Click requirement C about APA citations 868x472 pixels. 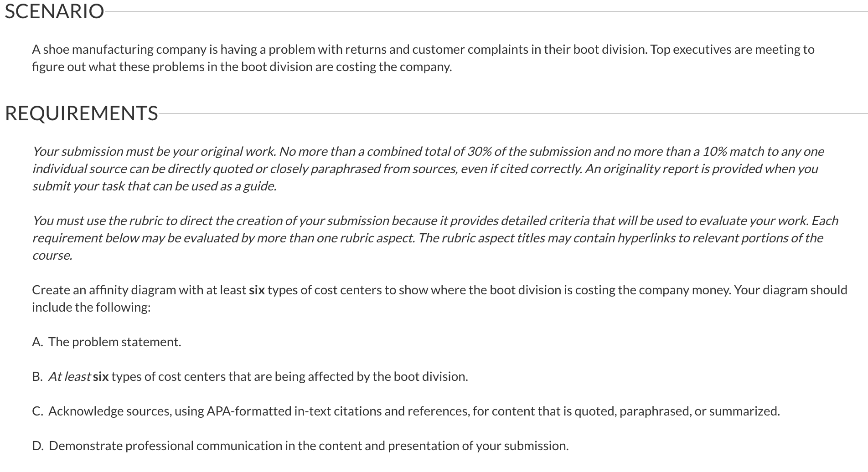pyautogui.click(x=406, y=411)
